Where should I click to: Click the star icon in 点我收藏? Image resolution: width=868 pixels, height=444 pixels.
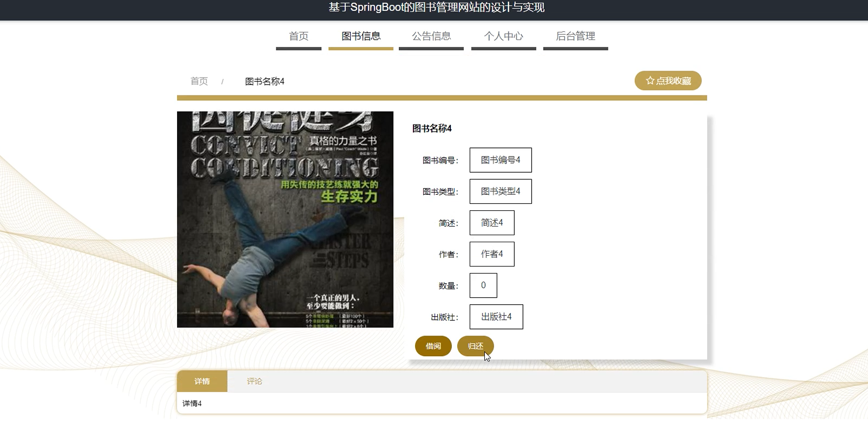[650, 80]
